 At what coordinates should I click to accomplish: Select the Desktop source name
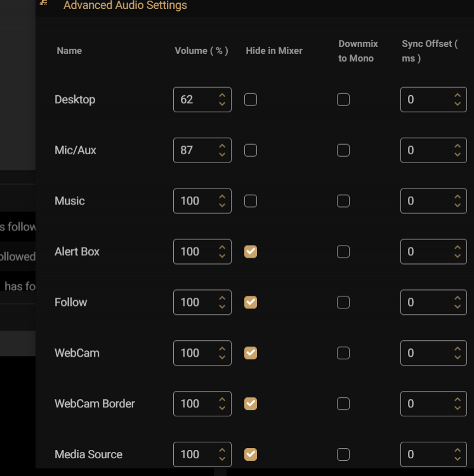pyautogui.click(x=75, y=100)
